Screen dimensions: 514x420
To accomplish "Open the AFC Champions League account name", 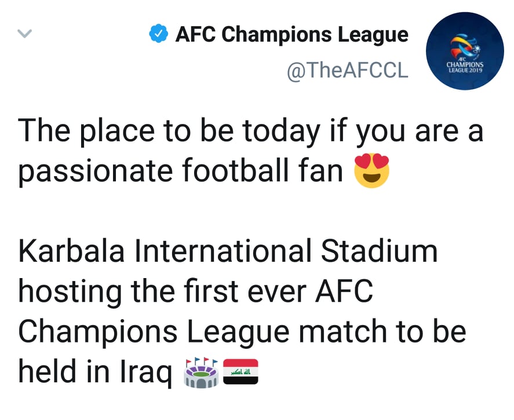I will (x=291, y=35).
